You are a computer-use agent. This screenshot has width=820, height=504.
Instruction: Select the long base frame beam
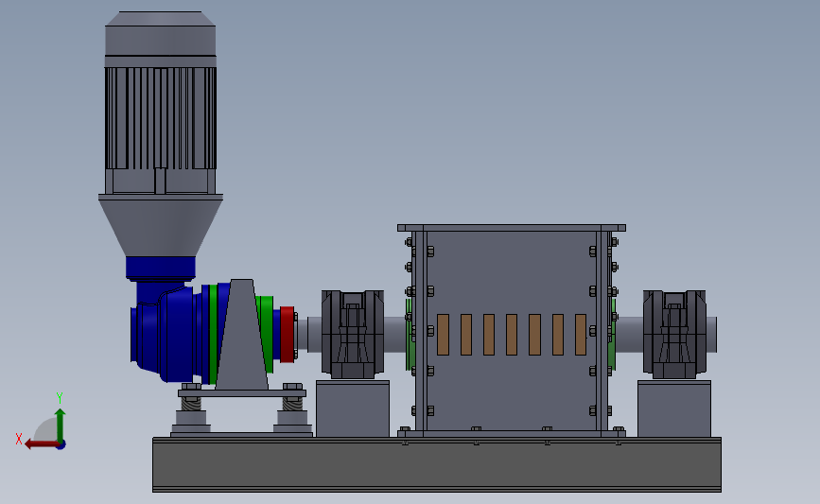click(437, 465)
